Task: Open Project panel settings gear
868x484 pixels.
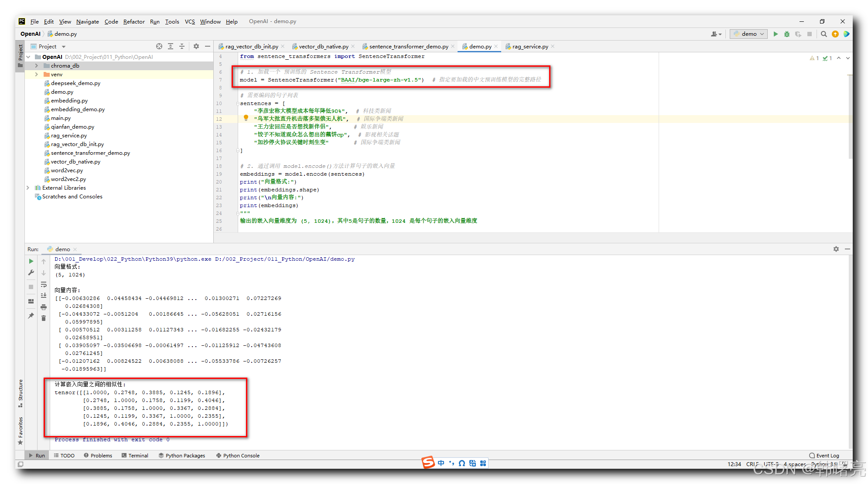Action: (x=196, y=46)
